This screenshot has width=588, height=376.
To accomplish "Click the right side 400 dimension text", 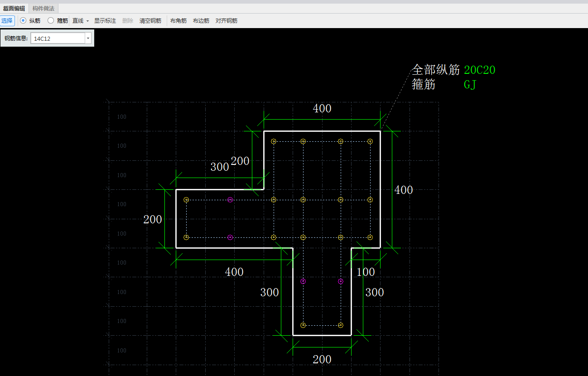I will pos(404,190).
